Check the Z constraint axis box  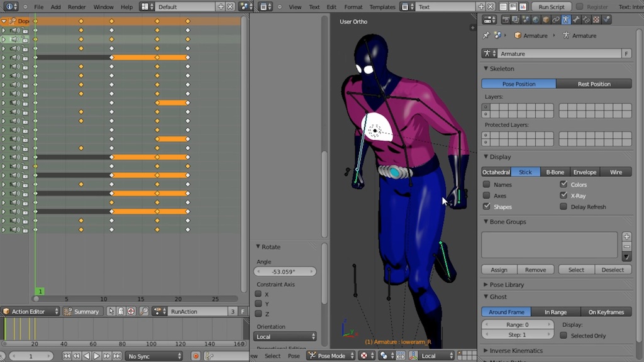tap(258, 314)
